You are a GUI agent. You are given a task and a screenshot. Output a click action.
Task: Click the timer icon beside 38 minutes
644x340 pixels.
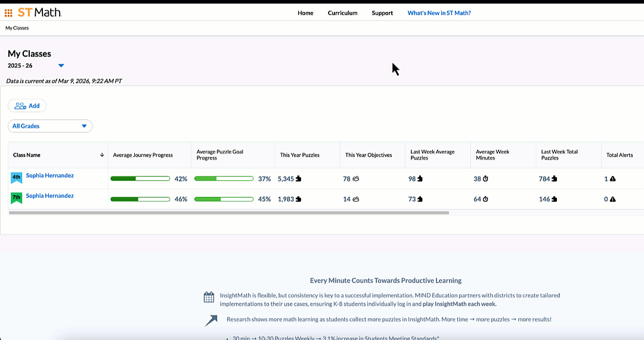click(x=485, y=179)
